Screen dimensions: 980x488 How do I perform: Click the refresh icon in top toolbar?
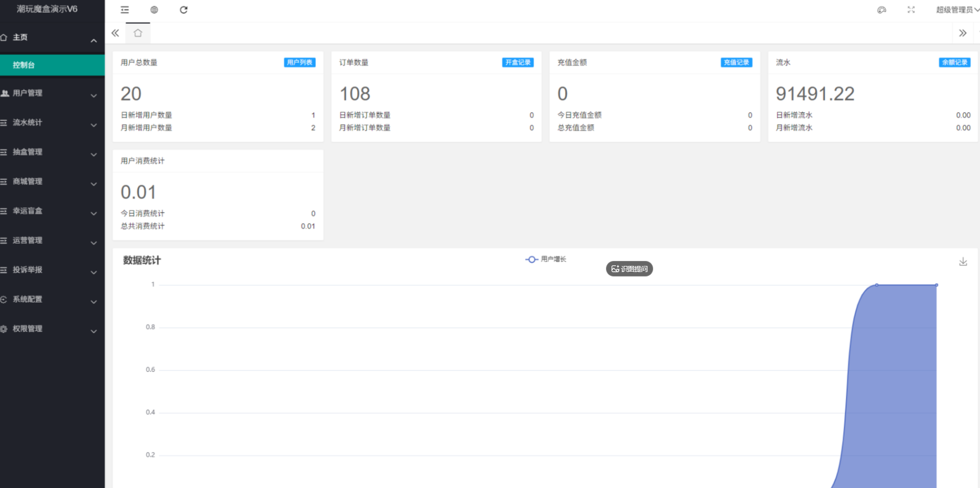[184, 10]
